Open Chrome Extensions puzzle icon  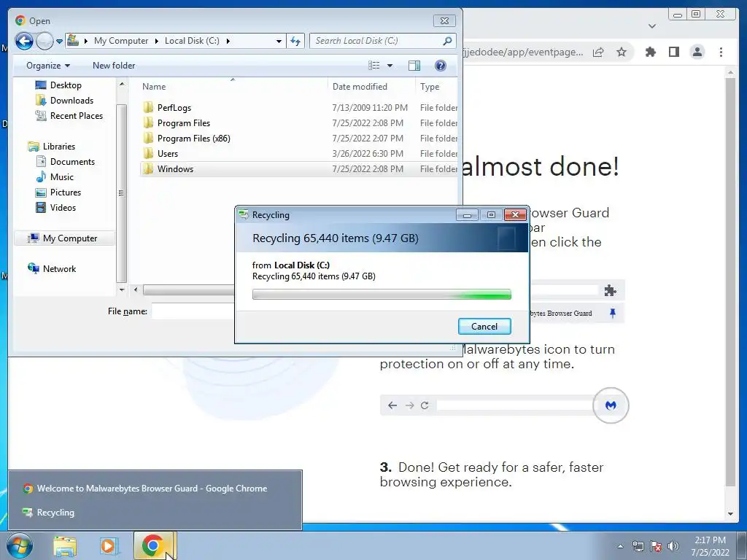650,52
